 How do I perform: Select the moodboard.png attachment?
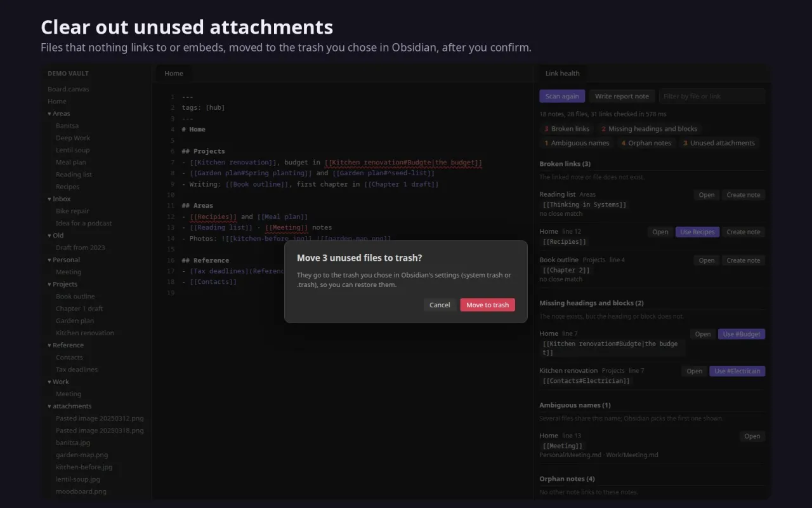pyautogui.click(x=81, y=491)
